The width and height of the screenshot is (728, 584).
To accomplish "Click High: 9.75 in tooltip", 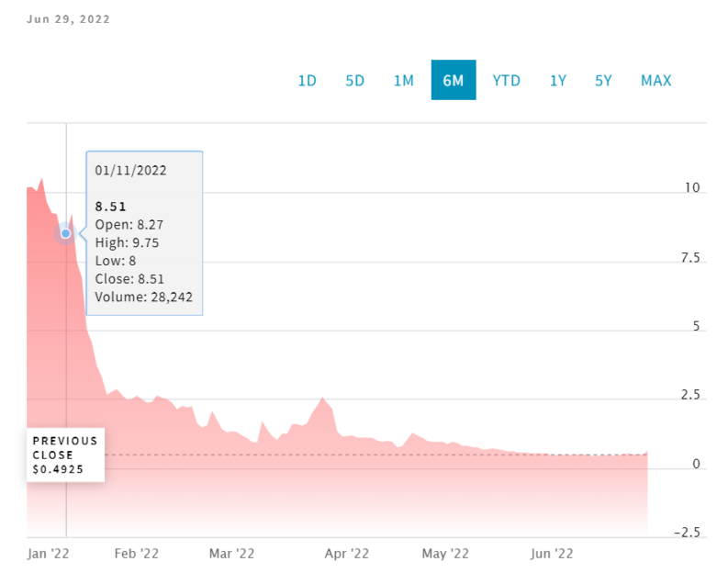I will (x=127, y=242).
